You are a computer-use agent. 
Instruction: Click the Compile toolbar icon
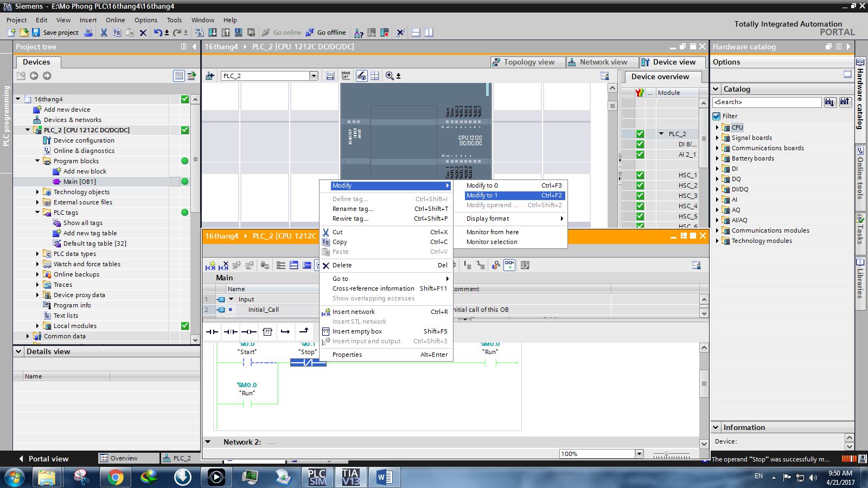click(x=199, y=33)
